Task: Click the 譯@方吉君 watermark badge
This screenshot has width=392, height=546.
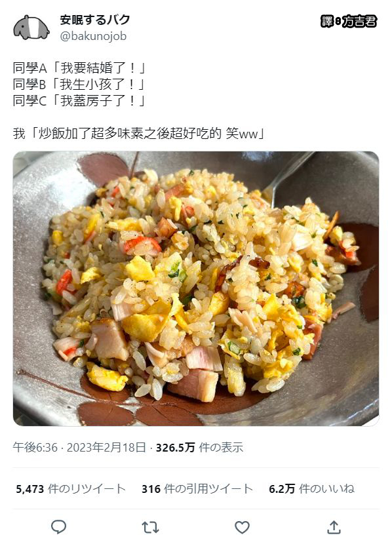Action: click(x=349, y=22)
